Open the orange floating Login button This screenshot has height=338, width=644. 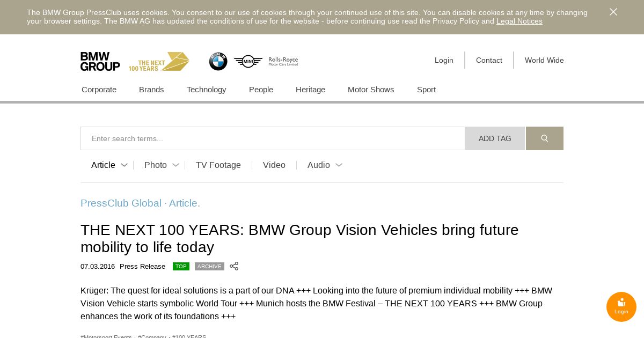[x=621, y=307]
